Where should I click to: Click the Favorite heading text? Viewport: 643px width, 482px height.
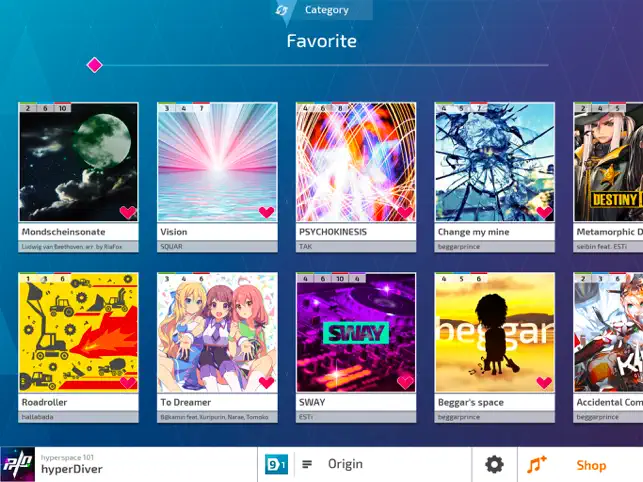pyautogui.click(x=322, y=41)
